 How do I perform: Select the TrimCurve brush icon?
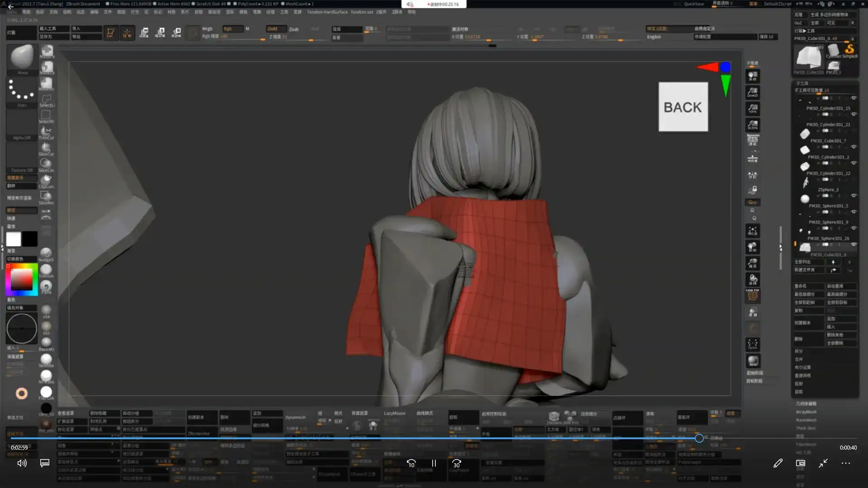46,131
